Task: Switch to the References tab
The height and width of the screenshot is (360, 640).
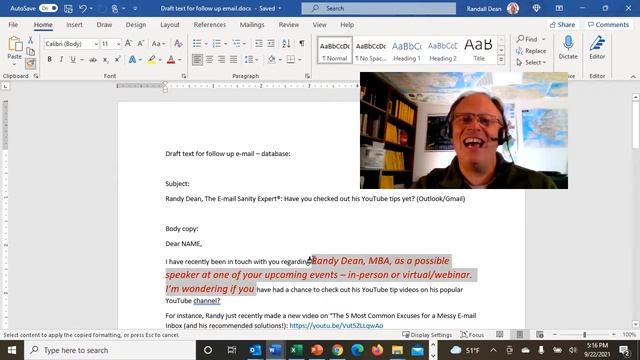Action: (210, 24)
